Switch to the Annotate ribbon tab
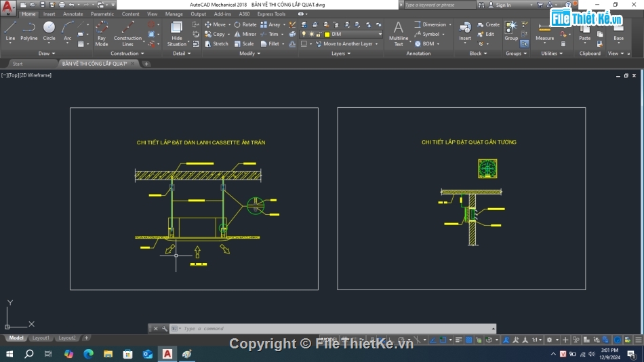The height and width of the screenshot is (362, 644). [x=73, y=14]
